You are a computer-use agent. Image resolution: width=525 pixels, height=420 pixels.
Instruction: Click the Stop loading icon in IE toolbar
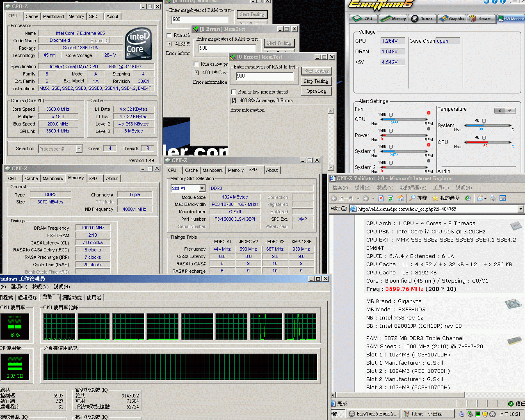click(381, 198)
